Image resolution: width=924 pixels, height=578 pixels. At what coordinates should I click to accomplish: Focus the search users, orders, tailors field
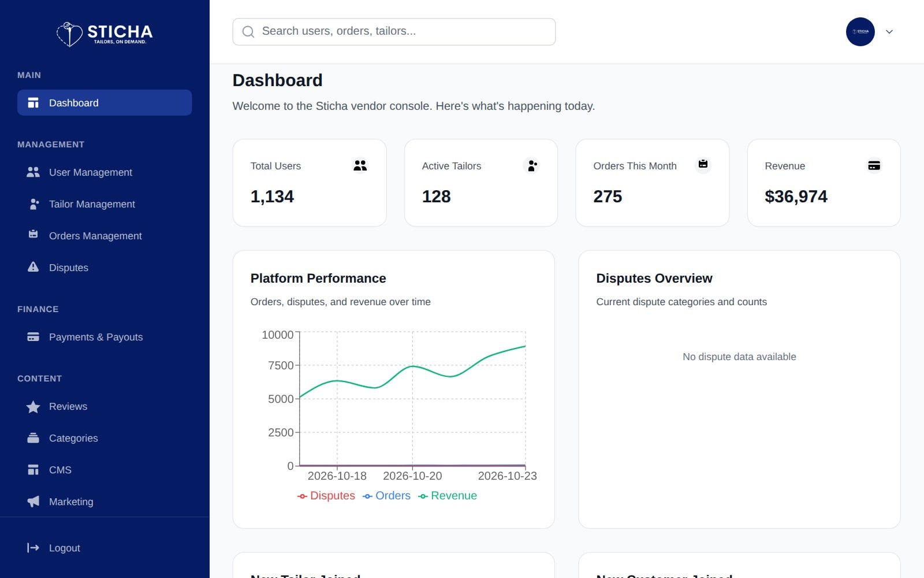click(x=394, y=32)
